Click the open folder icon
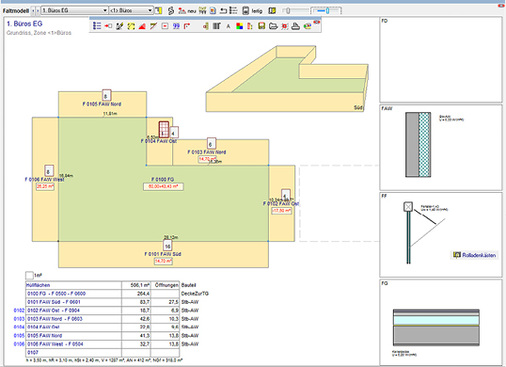The image size is (506, 367). point(273,26)
